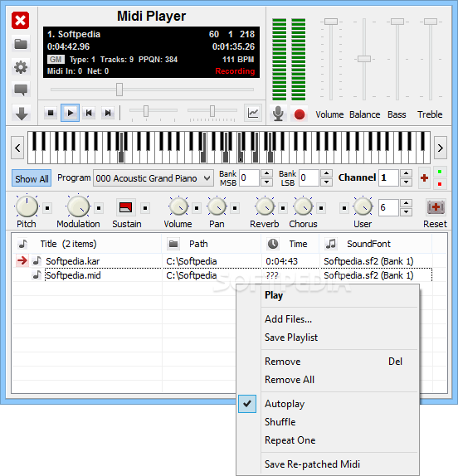Toggle the Show All button
Screen dimensions: 458x476
tap(32, 178)
